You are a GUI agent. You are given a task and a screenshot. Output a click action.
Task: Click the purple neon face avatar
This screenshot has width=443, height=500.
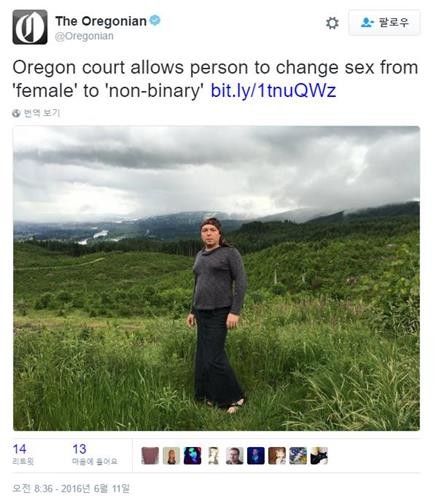coord(192,456)
